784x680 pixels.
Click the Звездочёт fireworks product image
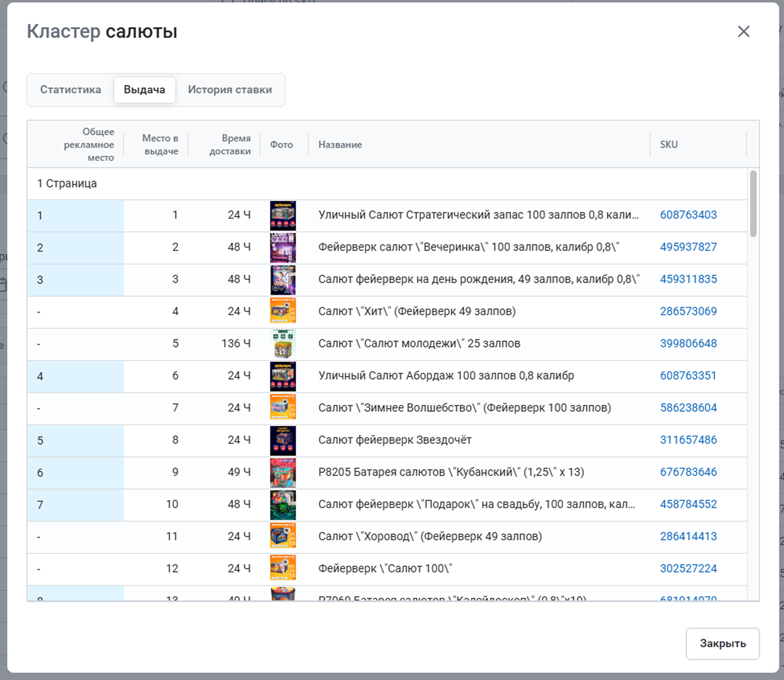tap(283, 440)
